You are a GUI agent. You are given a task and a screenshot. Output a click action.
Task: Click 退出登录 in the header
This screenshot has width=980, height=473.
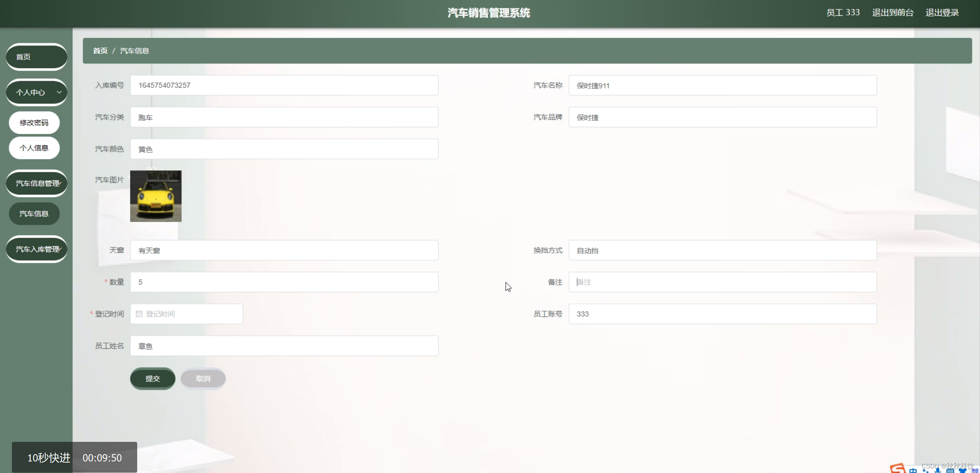point(942,13)
